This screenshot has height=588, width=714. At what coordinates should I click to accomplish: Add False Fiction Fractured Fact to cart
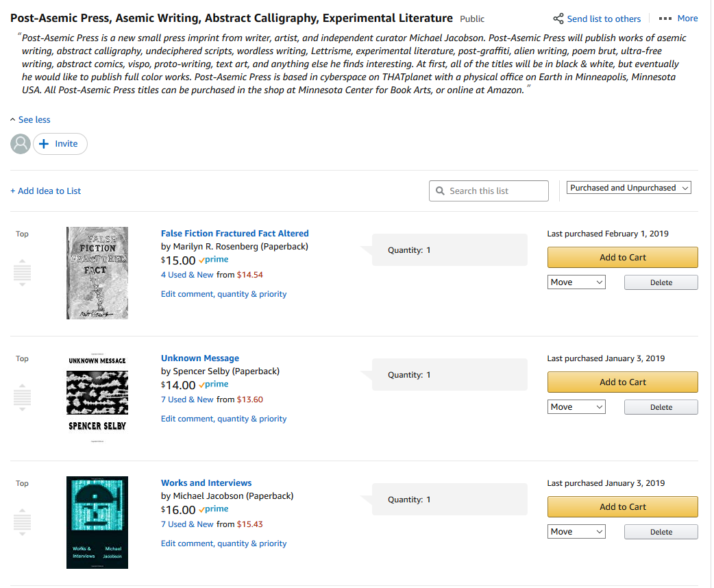click(x=622, y=258)
